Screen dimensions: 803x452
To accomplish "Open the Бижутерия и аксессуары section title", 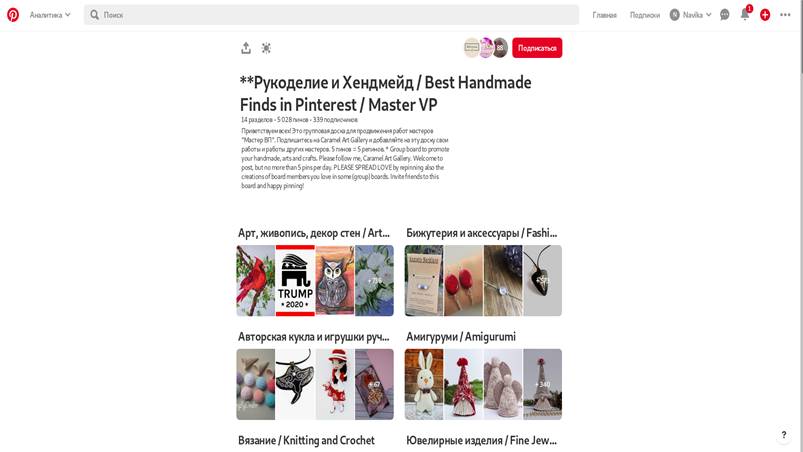I will [481, 233].
